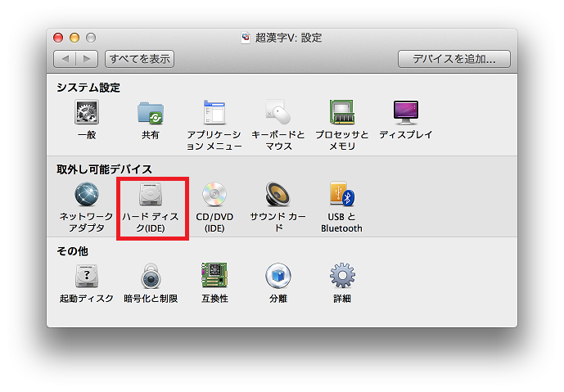Select the キーボードとマウス icon
This screenshot has height=392, width=564.
pyautogui.click(x=277, y=114)
